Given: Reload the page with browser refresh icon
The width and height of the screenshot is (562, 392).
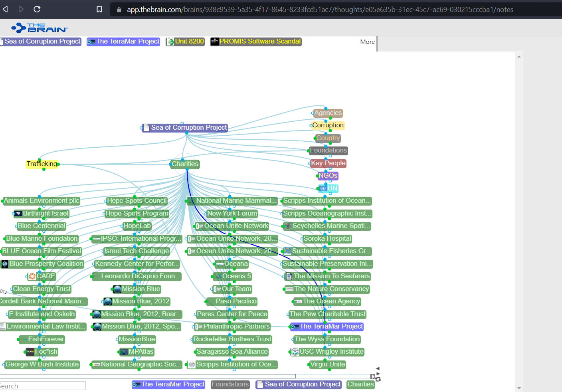Looking at the screenshot, I should coord(37,9).
